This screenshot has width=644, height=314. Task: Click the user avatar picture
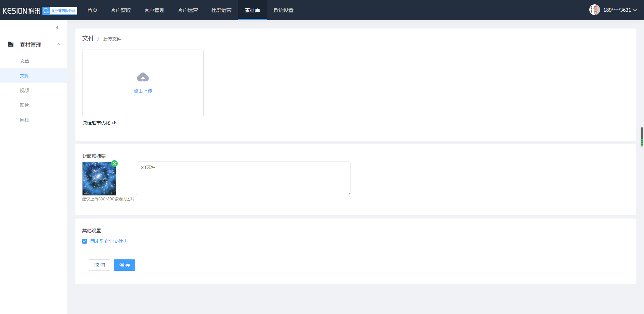tap(594, 10)
